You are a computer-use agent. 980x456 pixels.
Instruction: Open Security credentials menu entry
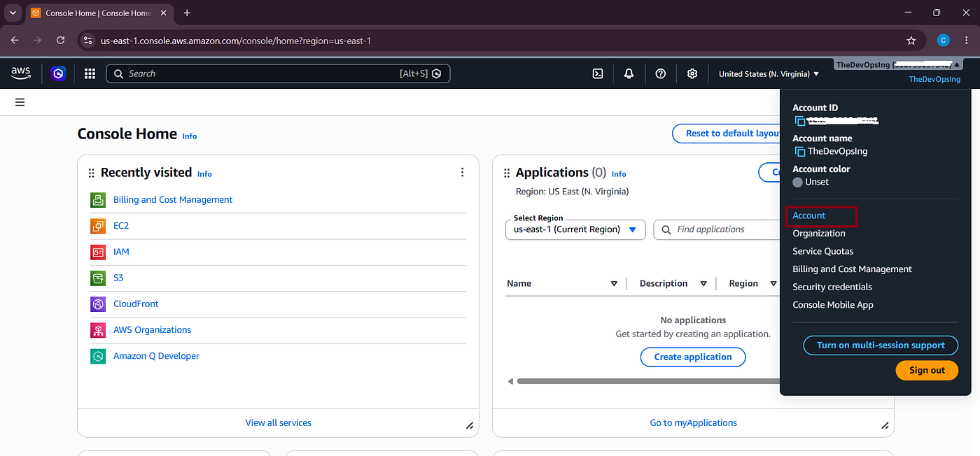(x=832, y=287)
